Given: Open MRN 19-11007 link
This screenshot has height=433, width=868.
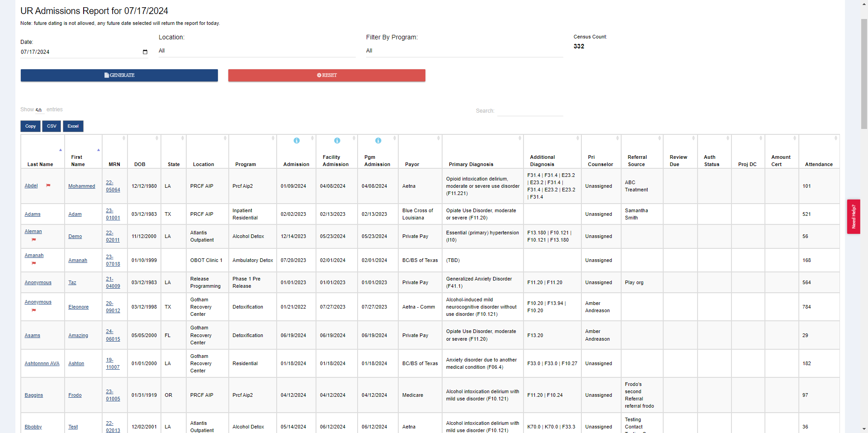Looking at the screenshot, I should [113, 363].
